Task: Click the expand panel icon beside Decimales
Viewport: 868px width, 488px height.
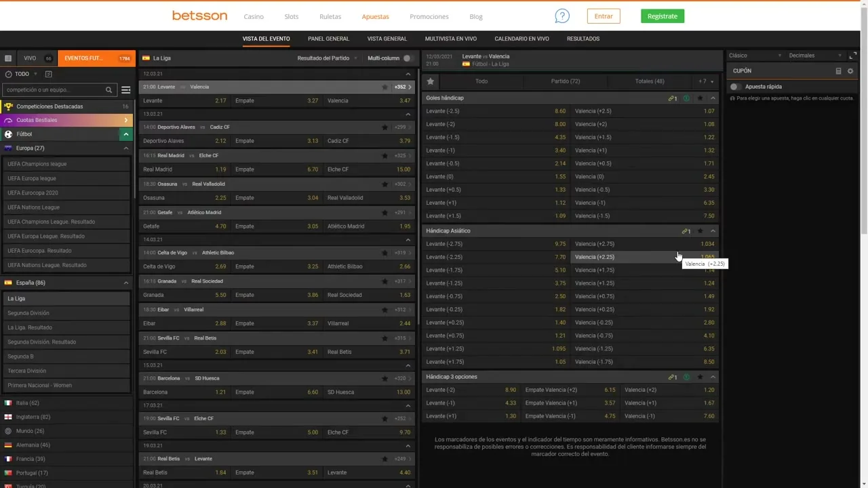Action: 853,56
